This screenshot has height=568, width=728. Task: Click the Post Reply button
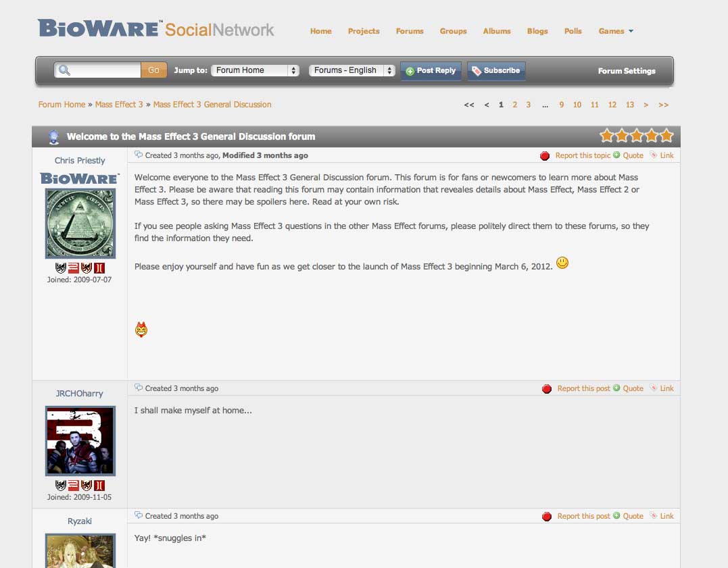click(x=431, y=70)
